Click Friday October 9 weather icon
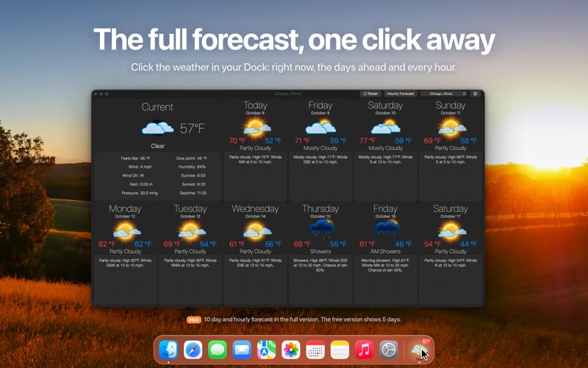 [x=320, y=127]
